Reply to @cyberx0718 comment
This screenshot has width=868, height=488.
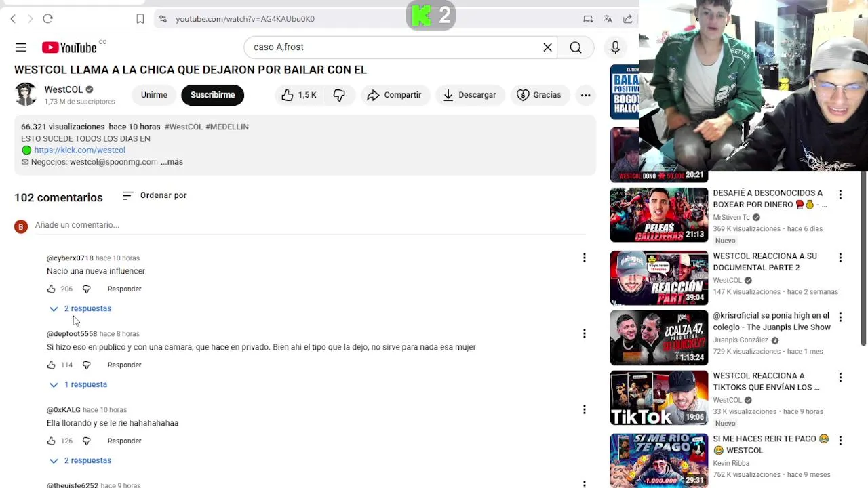124,289
